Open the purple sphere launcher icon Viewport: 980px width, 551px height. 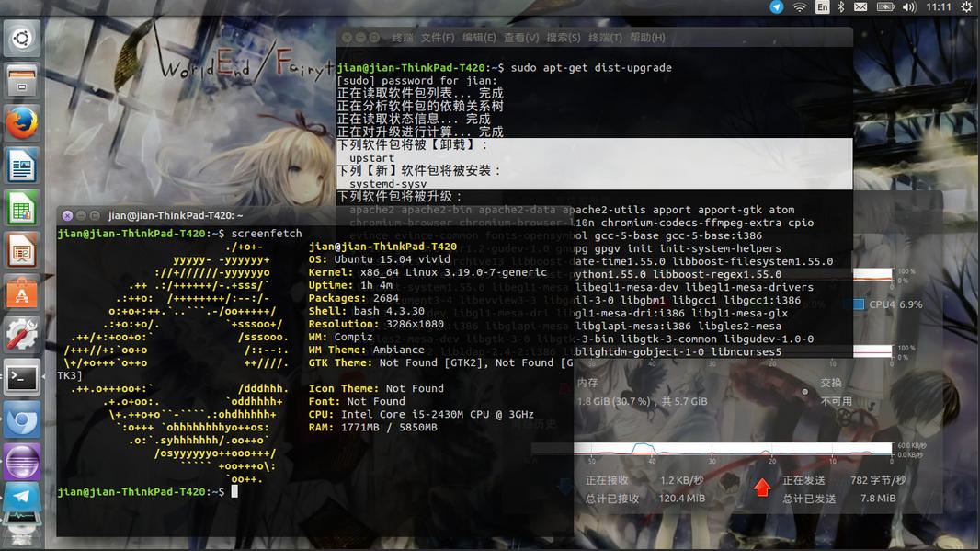[22, 462]
